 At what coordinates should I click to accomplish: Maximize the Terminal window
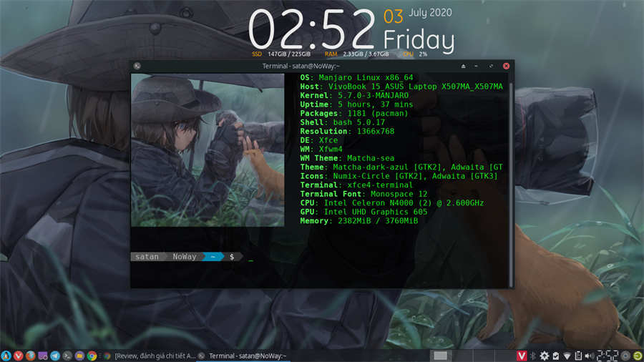pyautogui.click(x=491, y=66)
